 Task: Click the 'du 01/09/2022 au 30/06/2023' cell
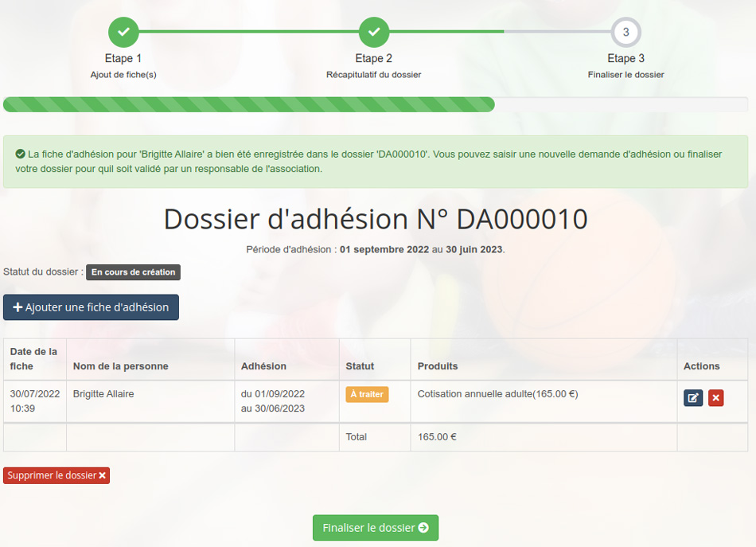pos(286,401)
